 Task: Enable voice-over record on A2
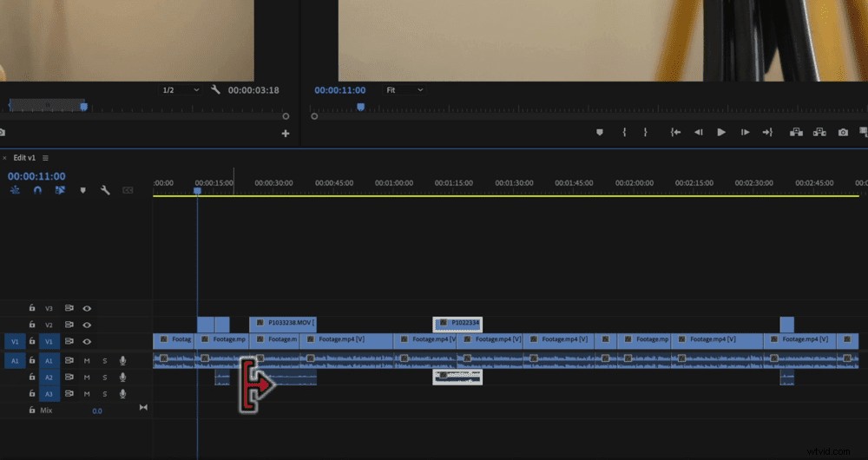tap(123, 378)
